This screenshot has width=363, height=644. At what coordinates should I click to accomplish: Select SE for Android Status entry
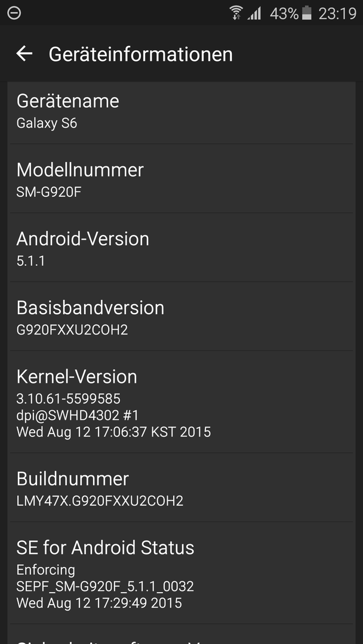(x=181, y=573)
